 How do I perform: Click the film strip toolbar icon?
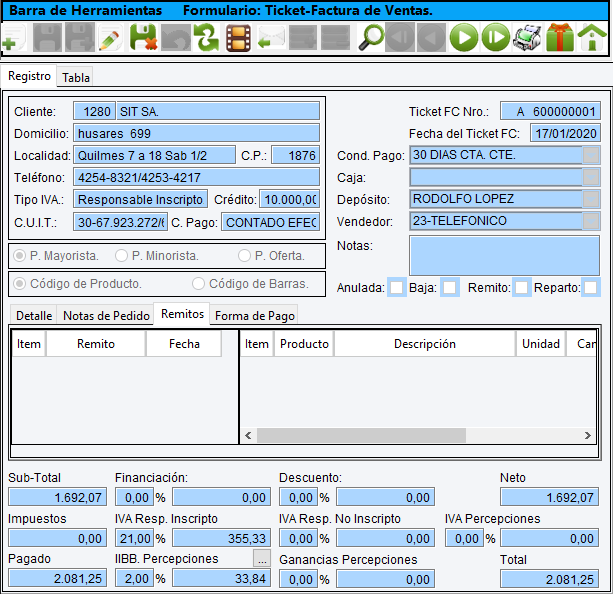pyautogui.click(x=238, y=39)
